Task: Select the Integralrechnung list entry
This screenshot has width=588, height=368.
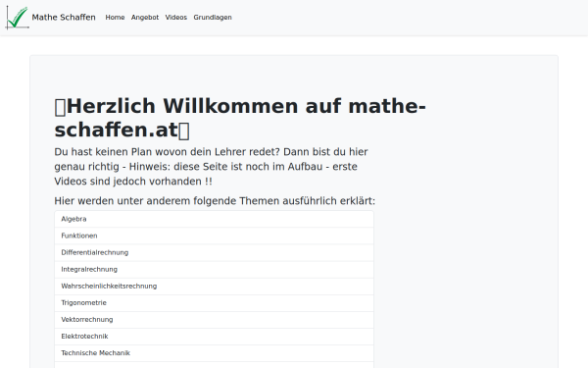Action: [214, 269]
